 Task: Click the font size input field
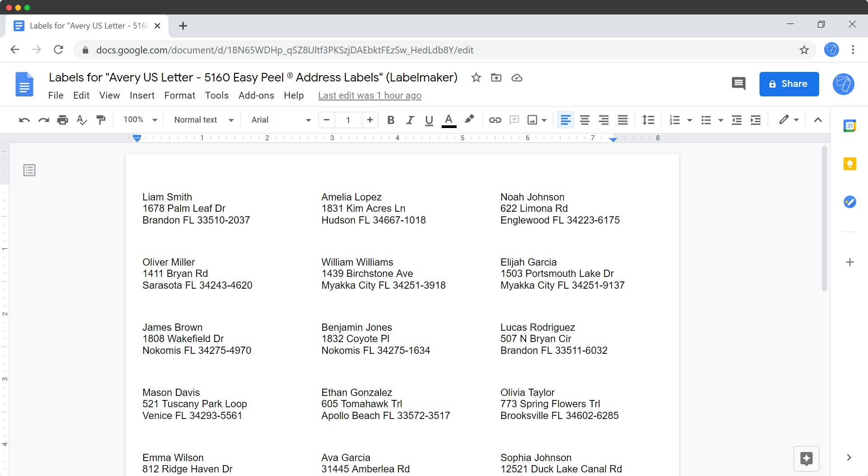[x=348, y=120]
